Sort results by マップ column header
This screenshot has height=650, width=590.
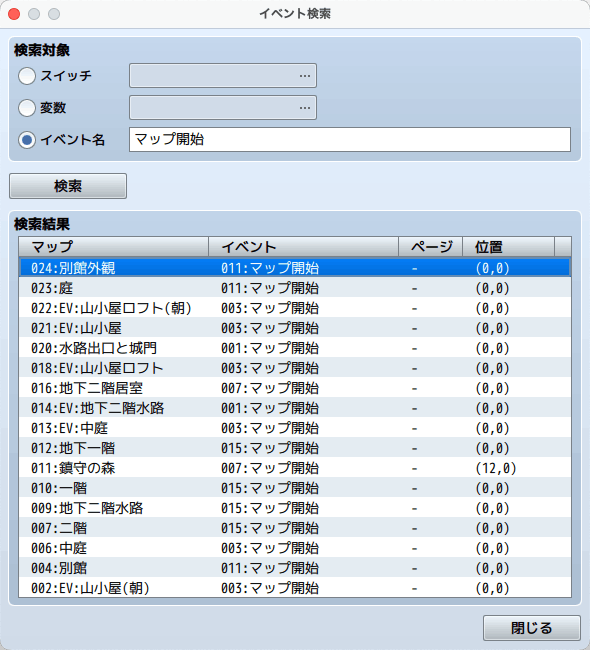click(x=114, y=247)
